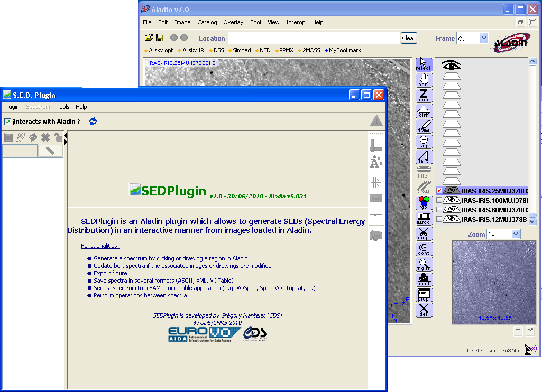Click the stack scrollbar up arrow
Image resolution: width=542 pixels, height=392 pixels.
[x=532, y=61]
